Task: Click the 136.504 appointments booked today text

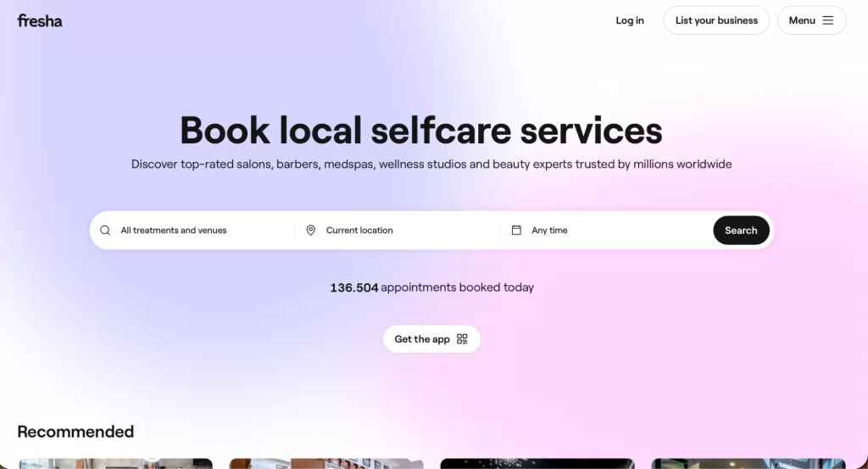Action: (x=431, y=288)
